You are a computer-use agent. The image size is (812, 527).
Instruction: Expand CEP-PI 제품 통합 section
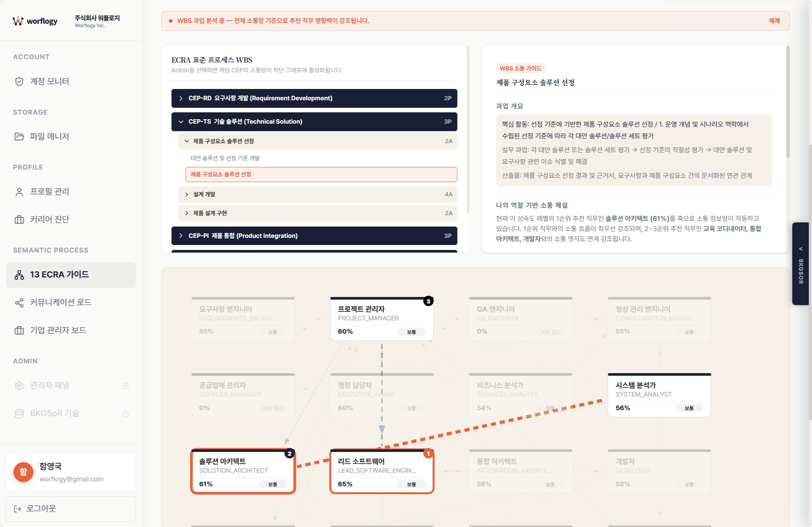[x=314, y=236]
